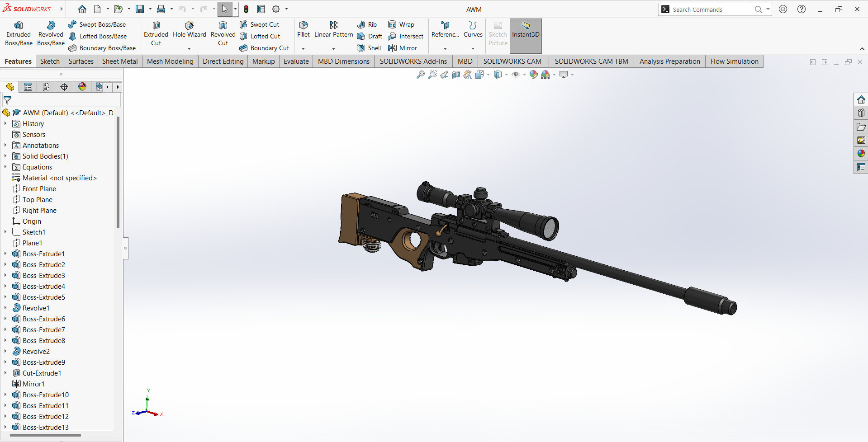Viewport: 868px width, 442px height.
Task: Open the Options gear icon
Action: coord(276,9)
